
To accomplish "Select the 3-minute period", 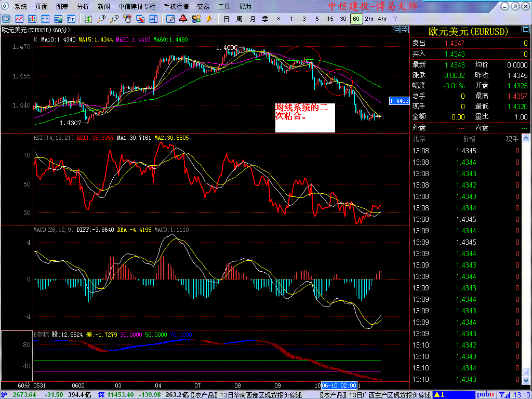I will pyautogui.click(x=304, y=19).
